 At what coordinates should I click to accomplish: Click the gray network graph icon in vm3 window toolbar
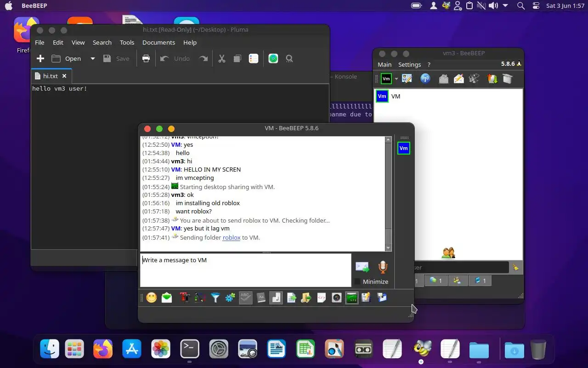[474, 79]
